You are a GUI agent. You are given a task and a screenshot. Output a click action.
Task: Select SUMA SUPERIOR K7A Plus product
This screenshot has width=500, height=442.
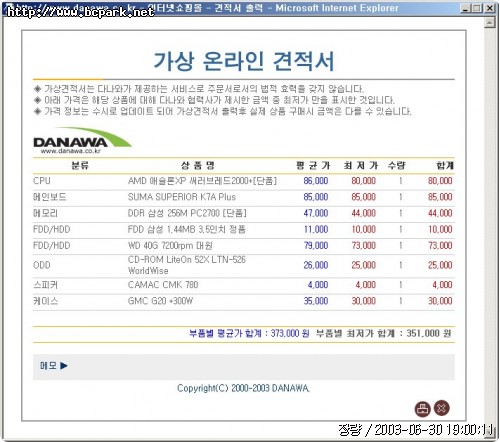tap(182, 197)
